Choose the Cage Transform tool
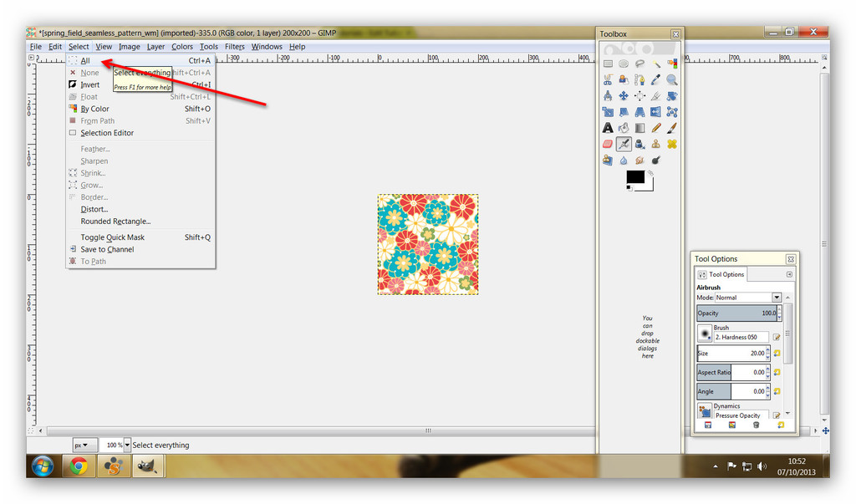 pyautogui.click(x=672, y=112)
